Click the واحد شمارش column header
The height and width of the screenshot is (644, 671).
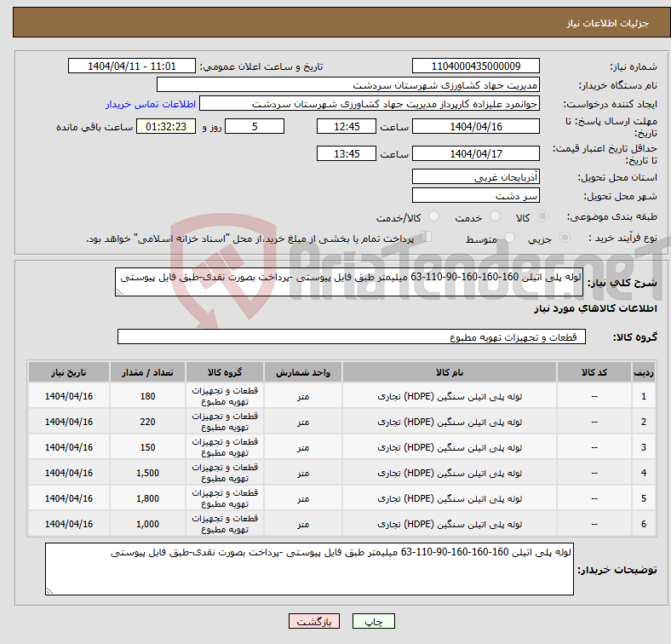(x=302, y=372)
